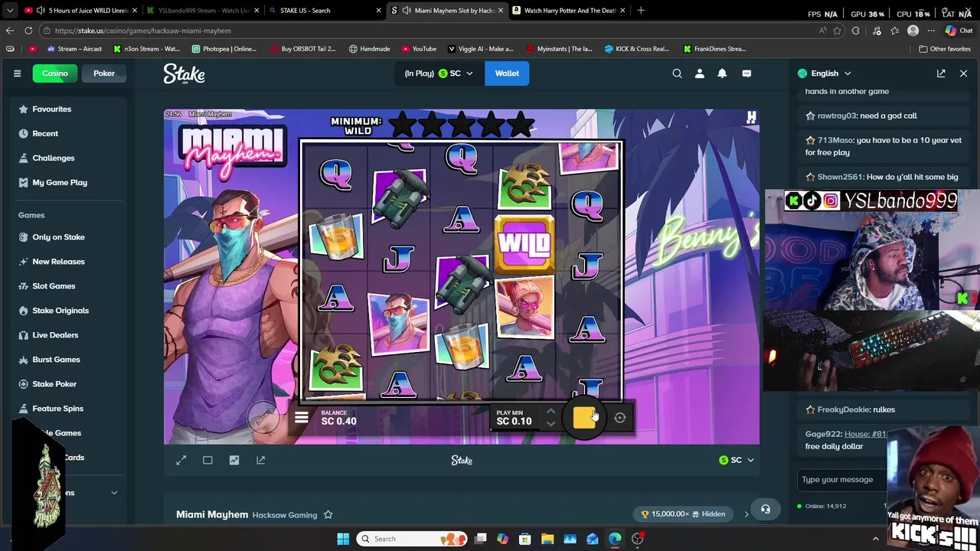The image size is (980, 551).
Task: Open Burst Games category
Action: 69,360
